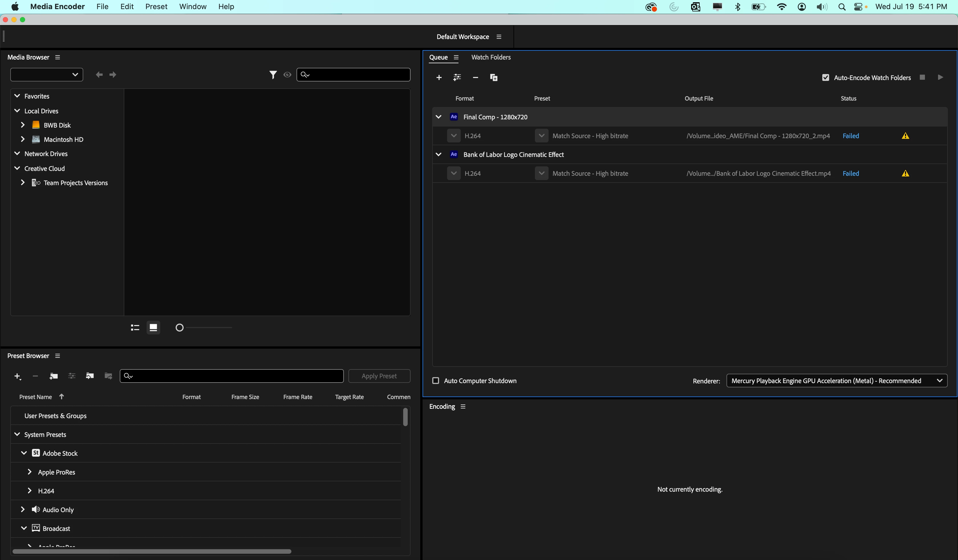Click the Duplicate icon in Queue toolbar
This screenshot has height=560, width=958.
[494, 77]
